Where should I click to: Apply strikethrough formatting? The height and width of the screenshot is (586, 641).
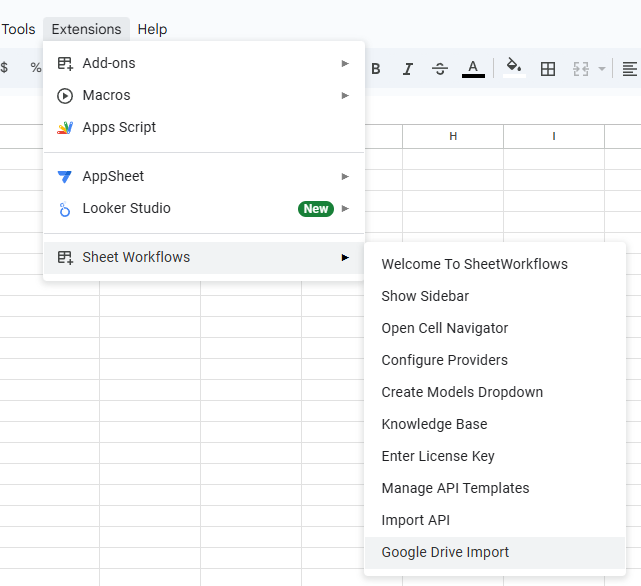pyautogui.click(x=440, y=69)
